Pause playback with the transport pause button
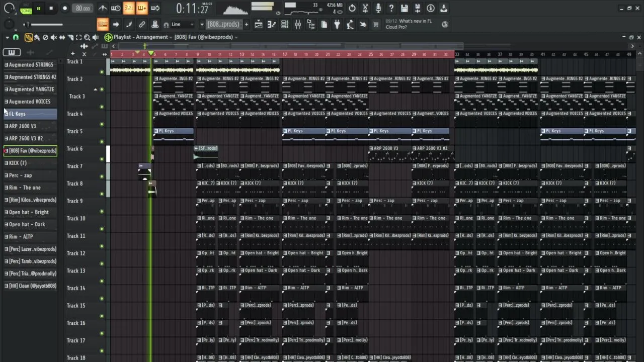 tap(38, 8)
